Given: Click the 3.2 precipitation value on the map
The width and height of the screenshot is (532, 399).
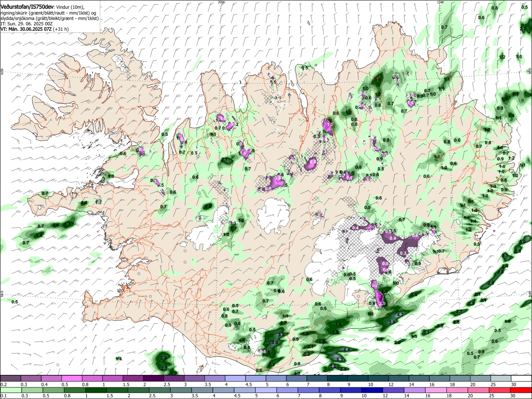Looking at the screenshot, I should (x=307, y=354).
